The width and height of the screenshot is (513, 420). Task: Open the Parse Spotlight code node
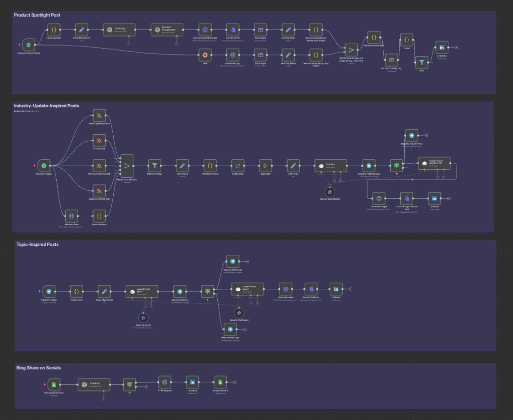pos(54,30)
